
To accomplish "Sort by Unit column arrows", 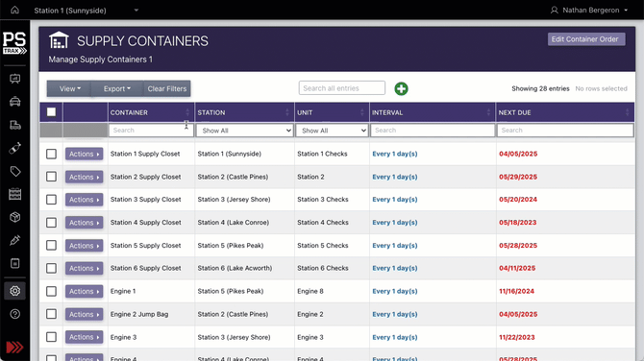I will point(361,112).
